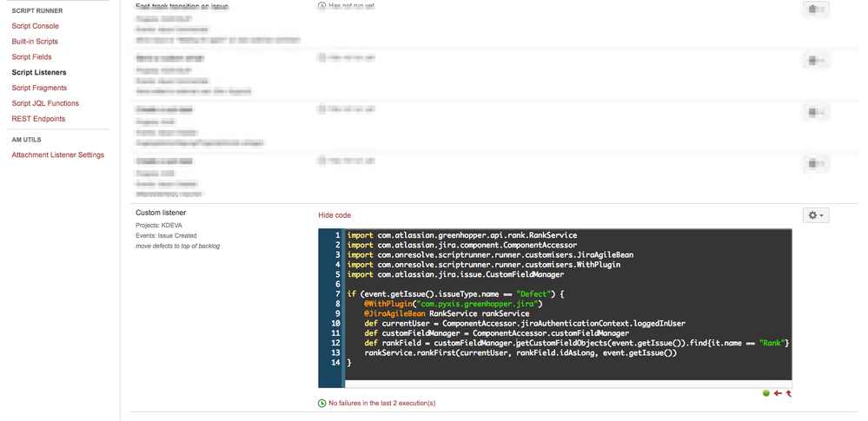Navigate to Script JQL Functions

[x=45, y=103]
